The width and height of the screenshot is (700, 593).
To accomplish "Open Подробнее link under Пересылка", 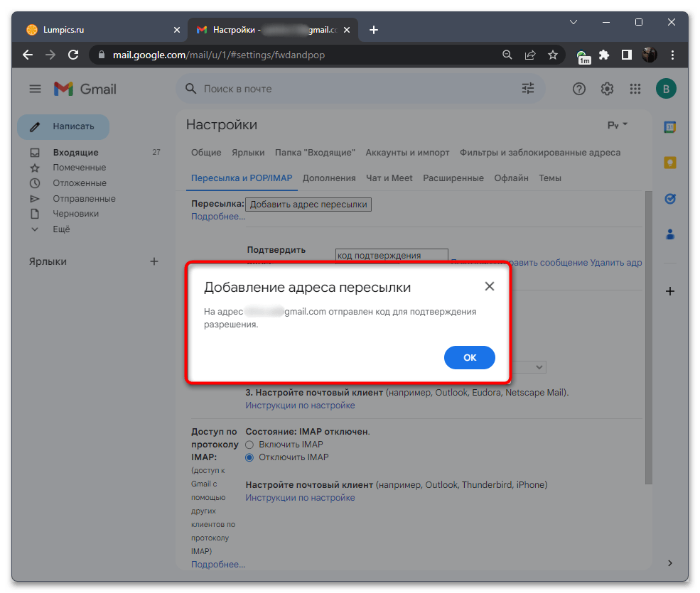I will coord(218,217).
